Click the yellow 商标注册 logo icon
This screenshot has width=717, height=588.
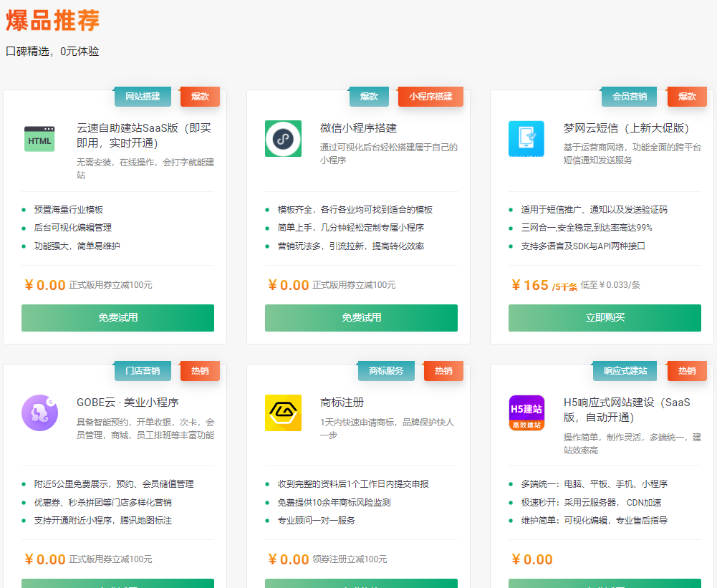tap(283, 413)
